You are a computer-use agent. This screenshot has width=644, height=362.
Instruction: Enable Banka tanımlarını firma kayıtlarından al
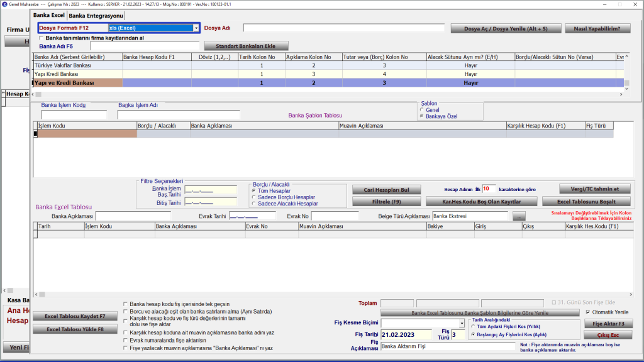42,38
